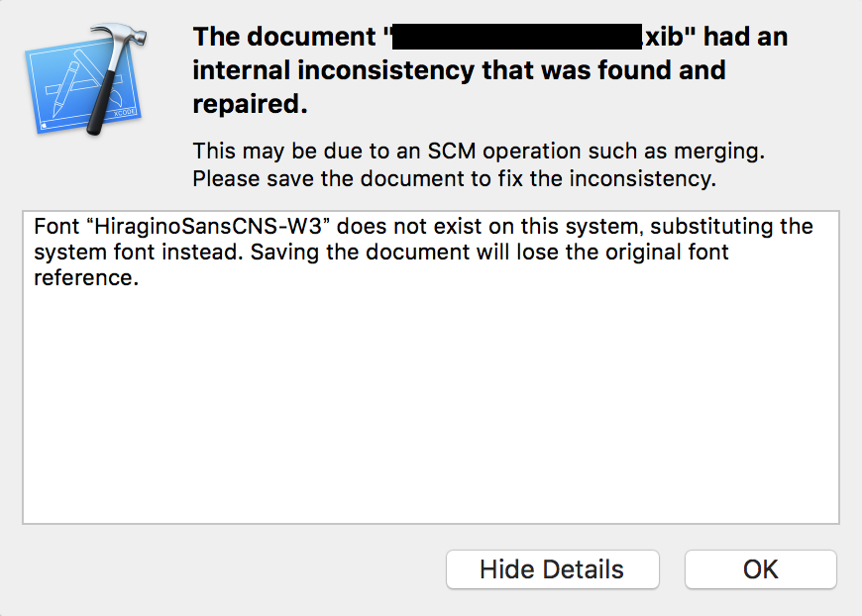Click "The document" at heading start
The image size is (862, 616).
click(284, 37)
